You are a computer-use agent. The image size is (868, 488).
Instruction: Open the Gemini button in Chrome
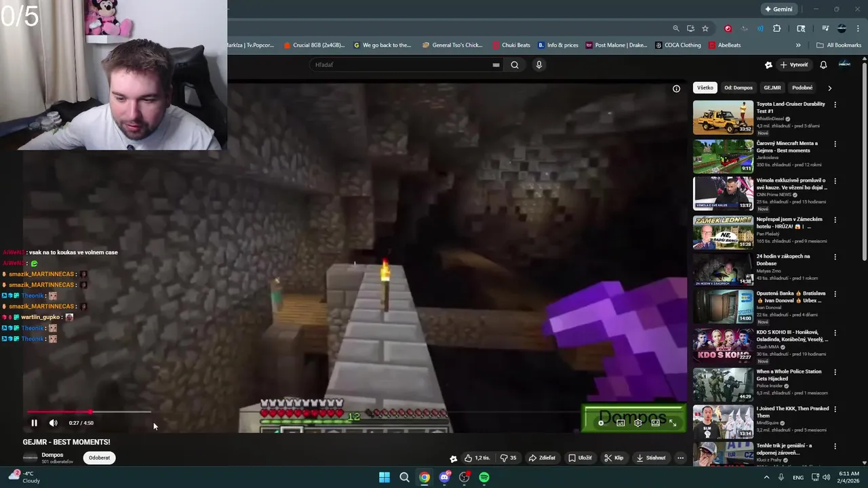click(778, 9)
